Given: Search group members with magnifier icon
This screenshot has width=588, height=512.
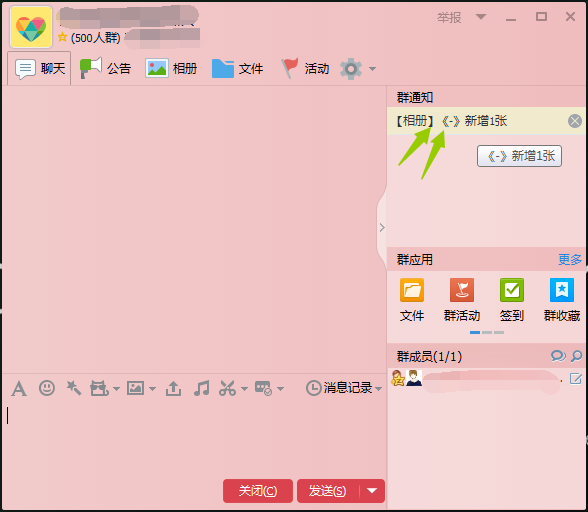Looking at the screenshot, I should [576, 356].
